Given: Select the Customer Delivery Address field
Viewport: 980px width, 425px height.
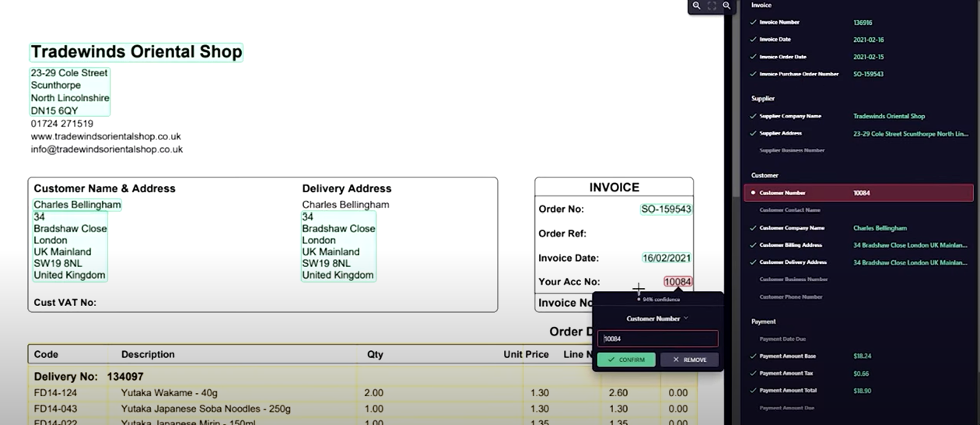Looking at the screenshot, I should coord(859,262).
